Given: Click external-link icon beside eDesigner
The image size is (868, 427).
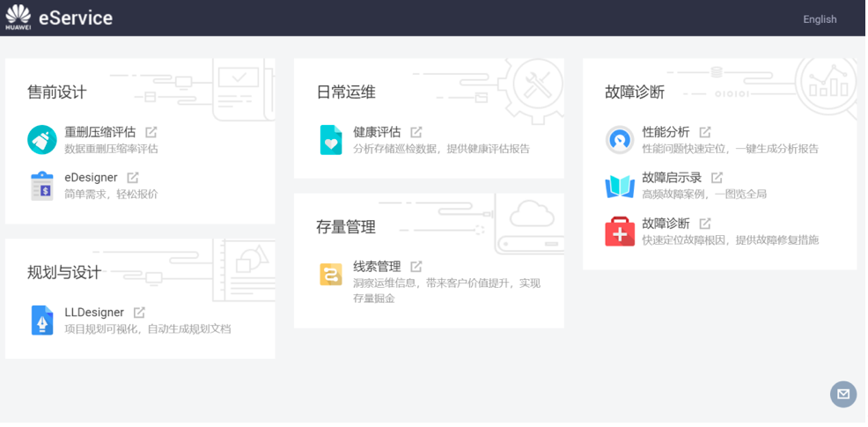Looking at the screenshot, I should [x=133, y=178].
